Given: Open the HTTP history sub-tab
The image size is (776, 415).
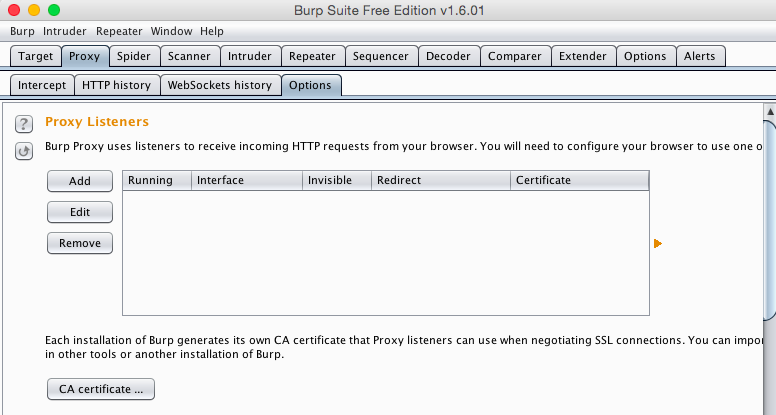Looking at the screenshot, I should 116,85.
